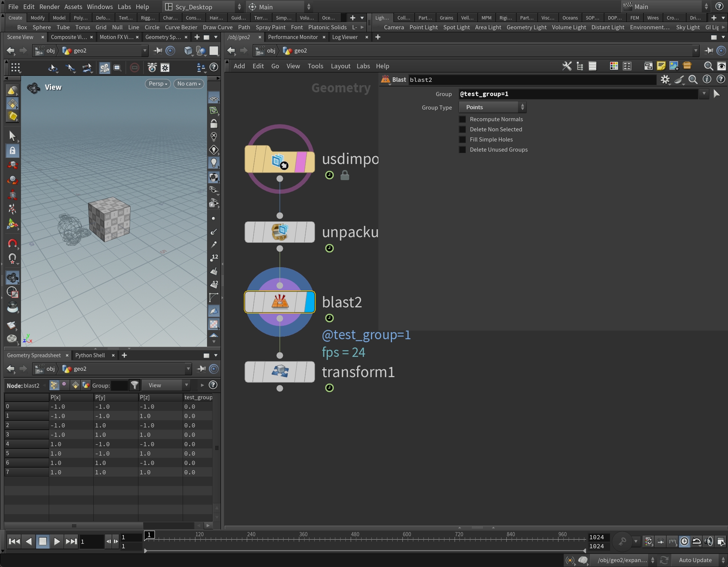Click the Play forward button in playbar
This screenshot has width=728, height=567.
[57, 541]
